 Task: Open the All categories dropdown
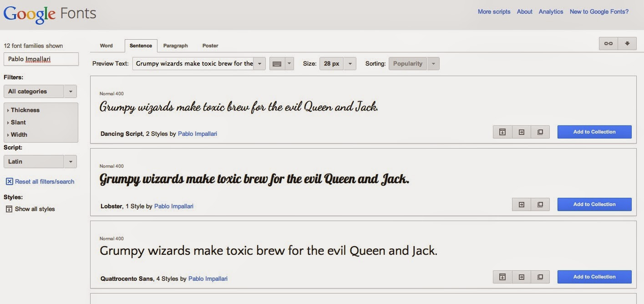pyautogui.click(x=40, y=91)
